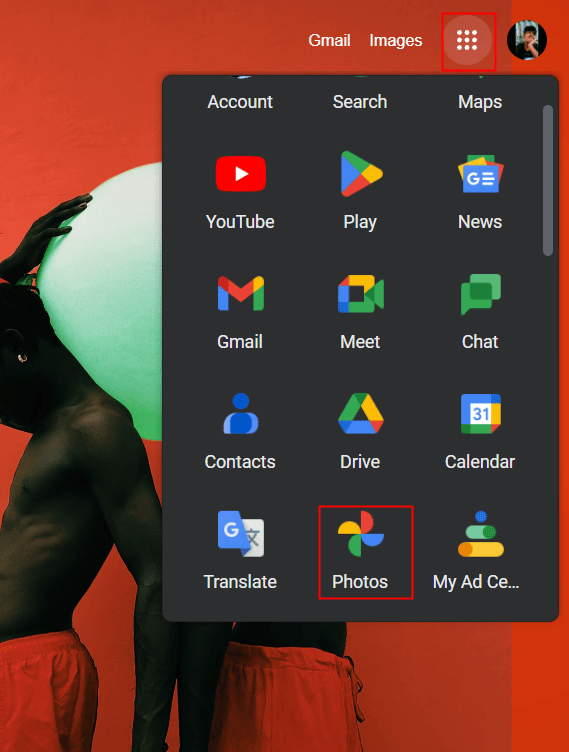The width and height of the screenshot is (569, 752).
Task: Click the Images link in the header
Action: pyautogui.click(x=396, y=40)
